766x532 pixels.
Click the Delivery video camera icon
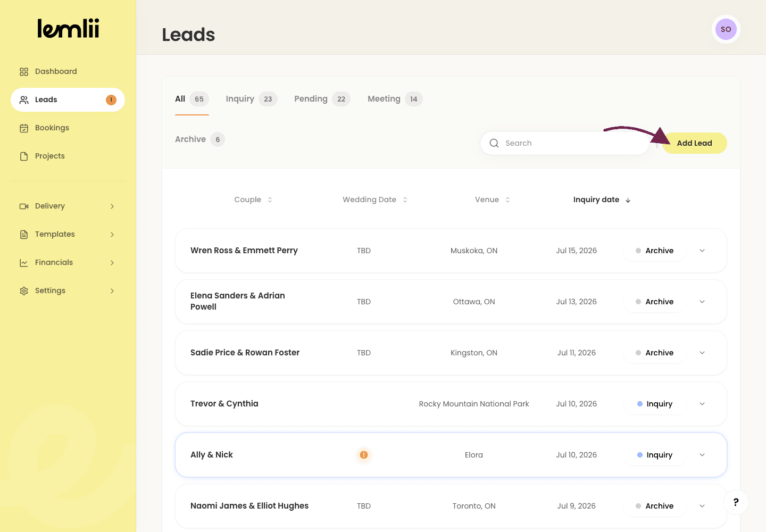(24, 206)
